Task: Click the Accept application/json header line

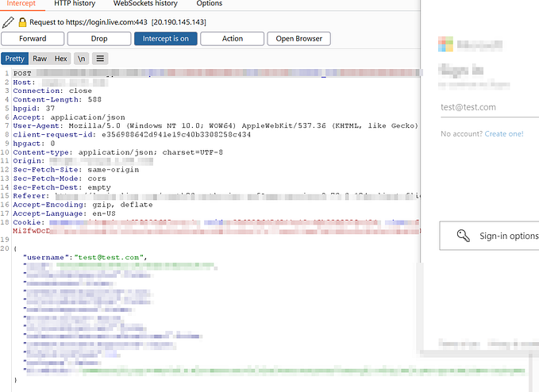Action: [69, 117]
